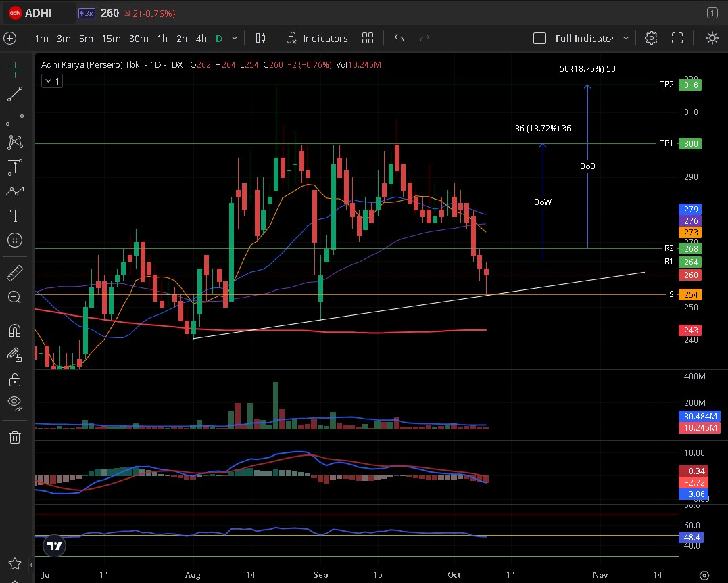Toggle drawings visibility eye icon
The width and height of the screenshot is (728, 583).
14,403
